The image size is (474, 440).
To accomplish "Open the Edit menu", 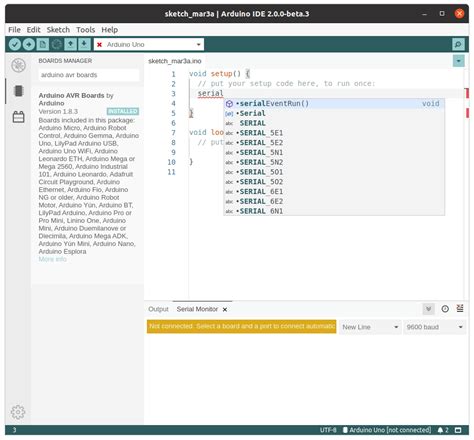I will (x=33, y=30).
